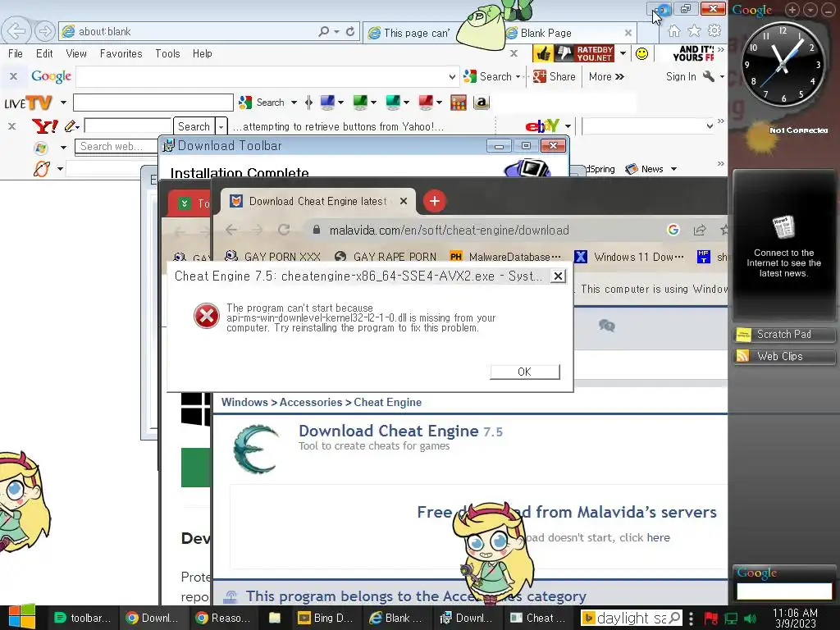Switch to the Blank Page tab

point(563,33)
